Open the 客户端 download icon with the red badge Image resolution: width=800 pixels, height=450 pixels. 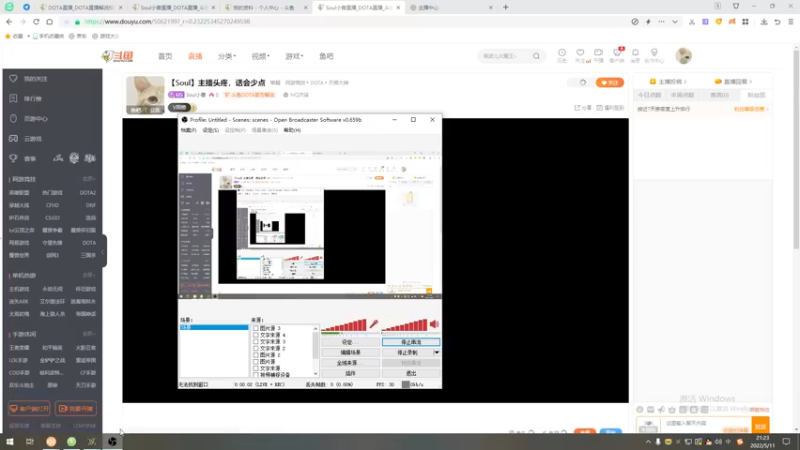click(617, 53)
